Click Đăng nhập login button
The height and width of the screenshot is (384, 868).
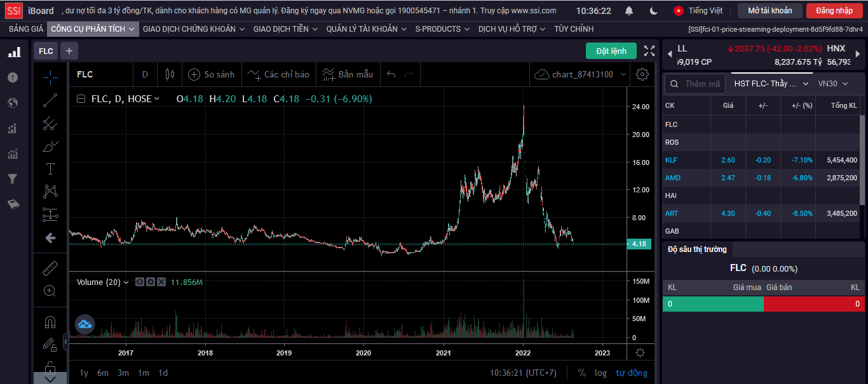(834, 11)
